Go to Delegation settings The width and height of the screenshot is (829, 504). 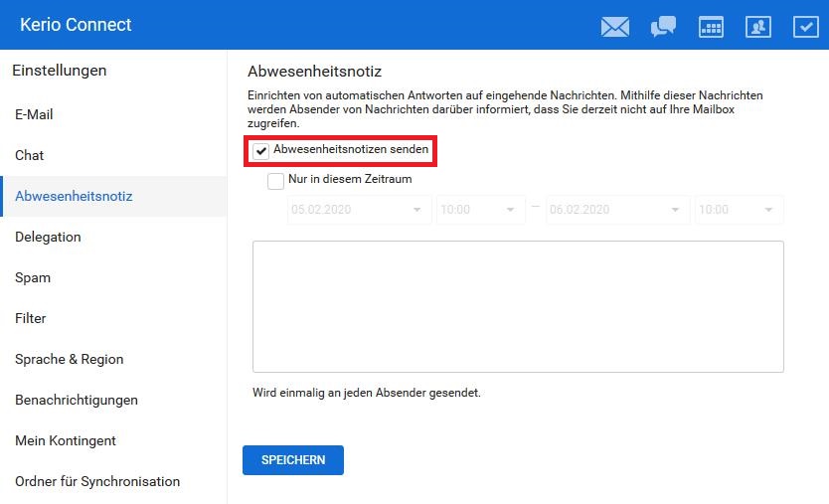tap(48, 237)
